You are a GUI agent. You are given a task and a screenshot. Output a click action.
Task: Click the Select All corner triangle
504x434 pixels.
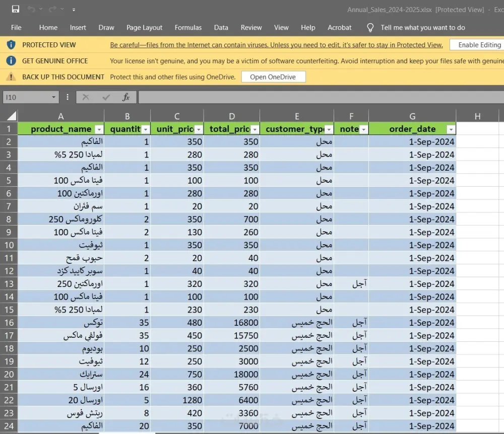coord(11,116)
